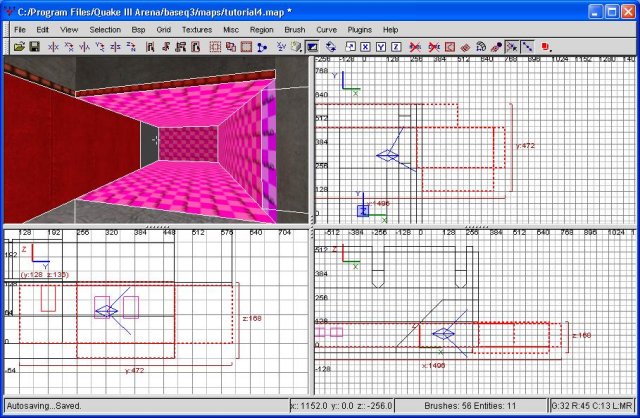Open the Misc menu
Viewport: 640px width, 418px height.
pyautogui.click(x=231, y=30)
